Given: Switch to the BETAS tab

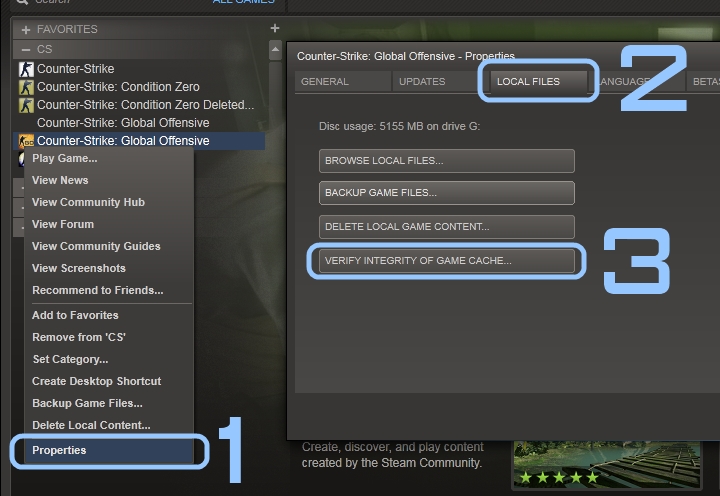Looking at the screenshot, I should 703,82.
